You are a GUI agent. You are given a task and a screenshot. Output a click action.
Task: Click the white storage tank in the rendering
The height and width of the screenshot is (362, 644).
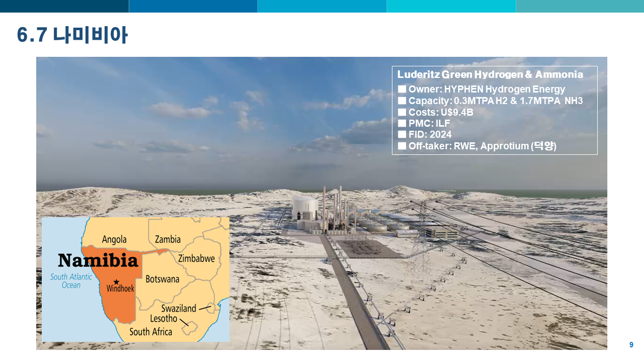pos(305,206)
